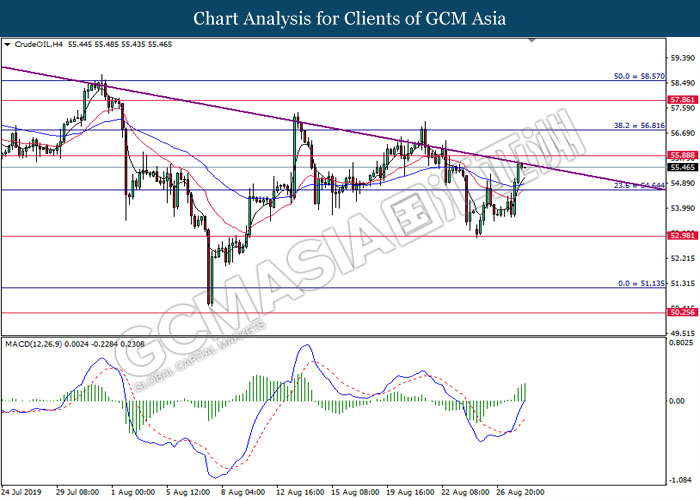Click the MACD scale value 0.8025
Image resolution: width=700 pixels, height=500 pixels.
pyautogui.click(x=683, y=343)
